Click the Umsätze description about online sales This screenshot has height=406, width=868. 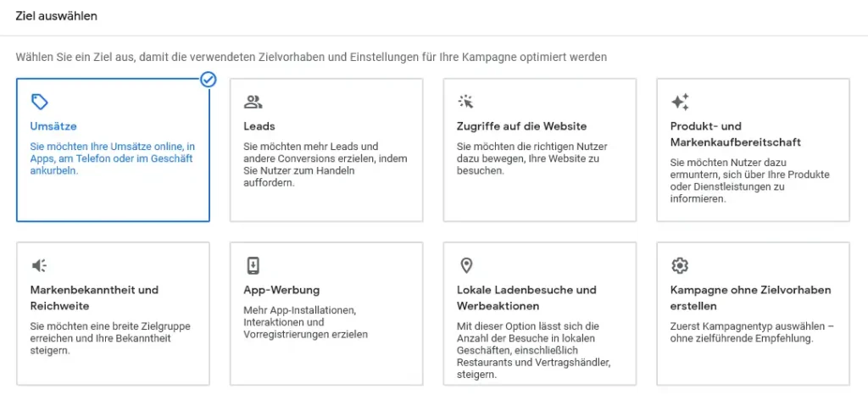[x=113, y=159]
